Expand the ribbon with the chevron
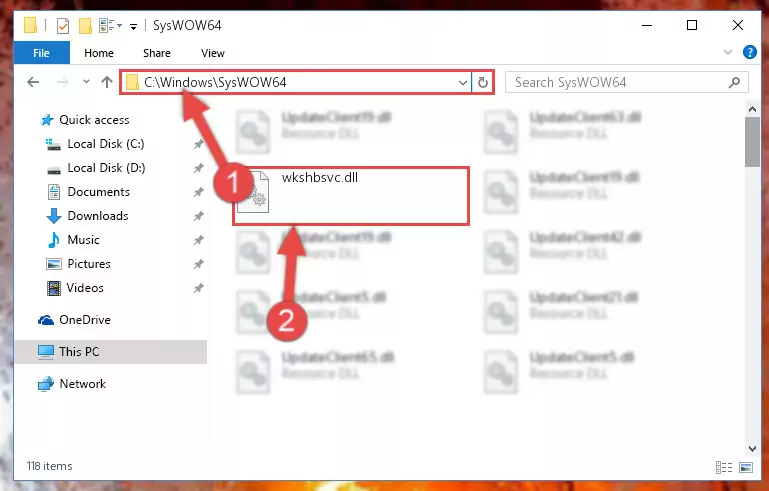The height and width of the screenshot is (491, 769). click(x=728, y=52)
